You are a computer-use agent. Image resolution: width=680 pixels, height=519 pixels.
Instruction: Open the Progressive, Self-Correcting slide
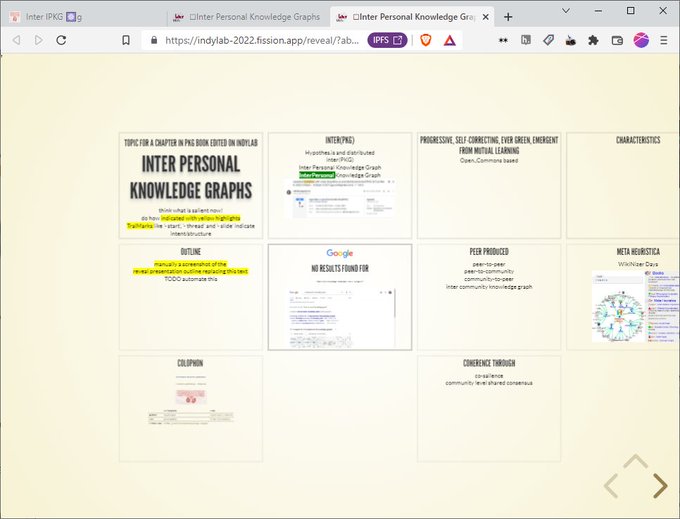pos(489,186)
